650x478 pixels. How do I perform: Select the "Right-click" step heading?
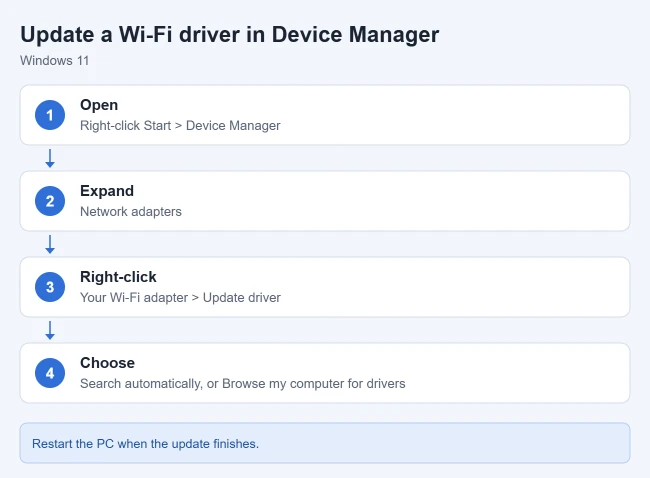(x=118, y=277)
